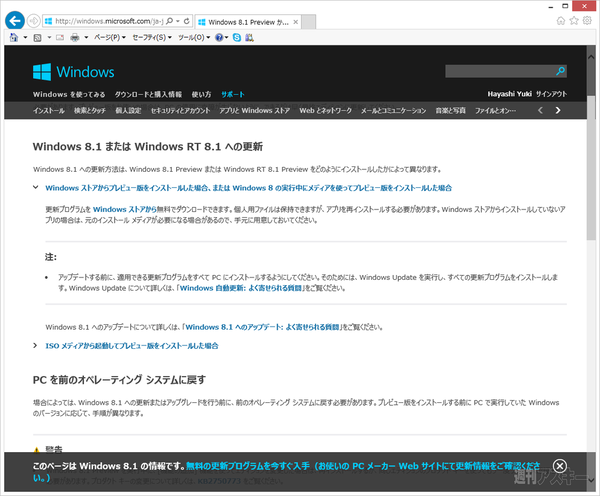Click the サインアウト sign-out link

[x=551, y=94]
